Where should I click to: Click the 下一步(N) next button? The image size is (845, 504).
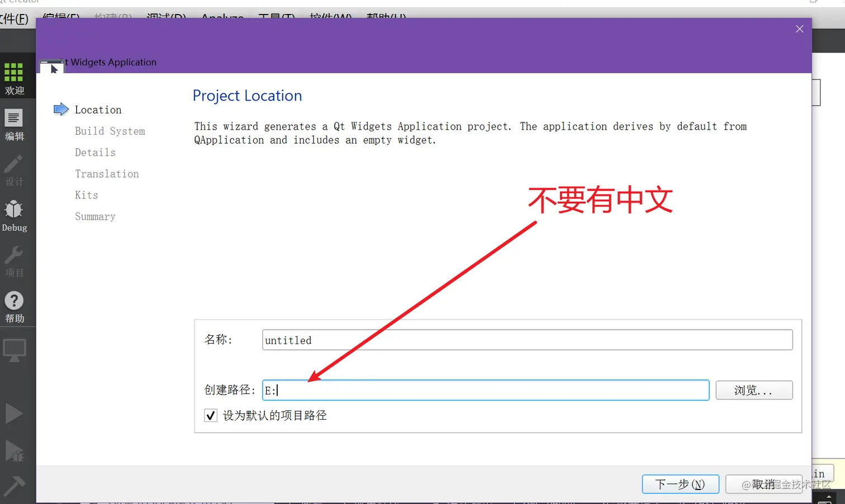click(x=680, y=484)
